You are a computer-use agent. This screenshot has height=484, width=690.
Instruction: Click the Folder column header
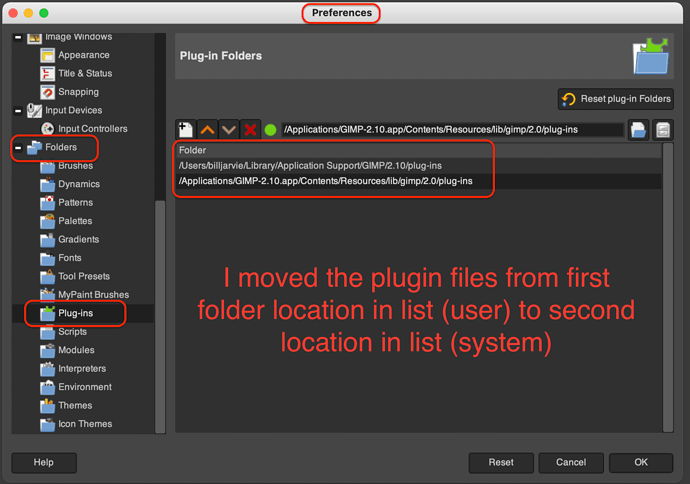click(x=418, y=150)
